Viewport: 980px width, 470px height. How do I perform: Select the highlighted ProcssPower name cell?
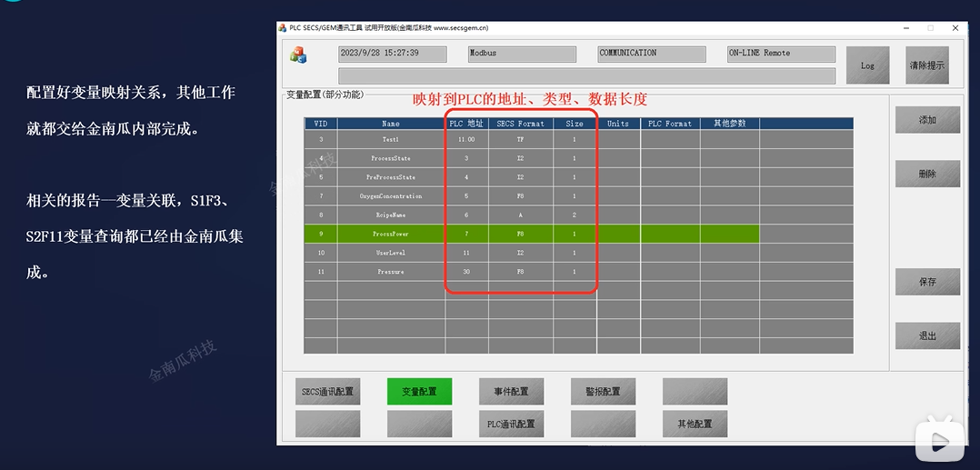pos(391,234)
